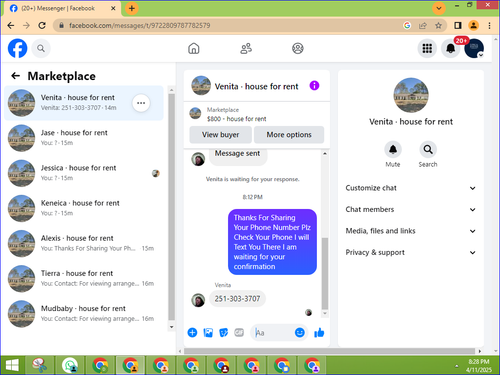The image size is (500, 375).
Task: Open Alexis house for rent chat
Action: pyautogui.click(x=84, y=243)
